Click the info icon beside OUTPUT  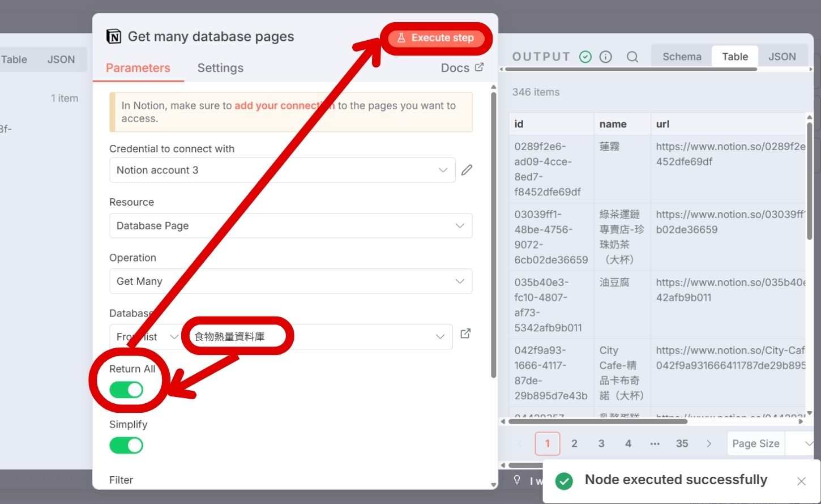coord(606,57)
